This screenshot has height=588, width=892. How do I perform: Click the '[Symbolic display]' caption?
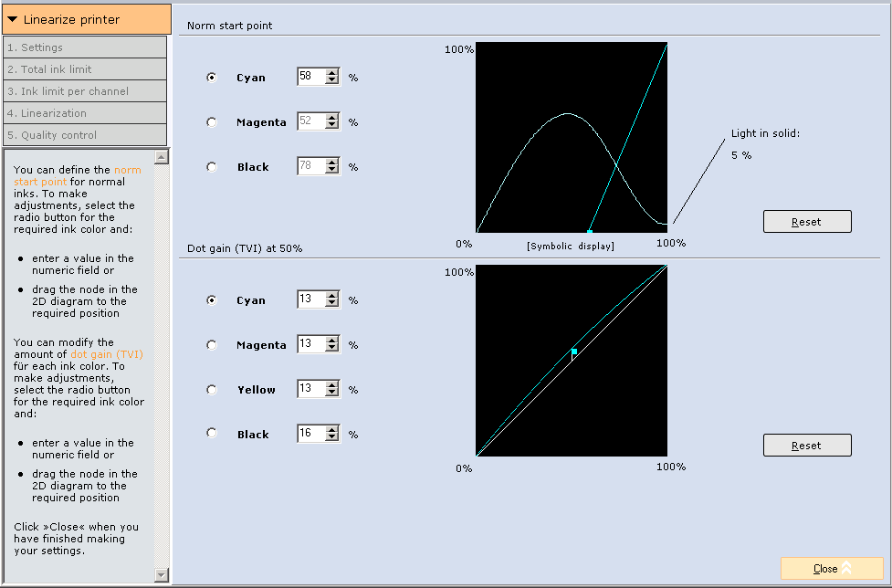(x=571, y=246)
